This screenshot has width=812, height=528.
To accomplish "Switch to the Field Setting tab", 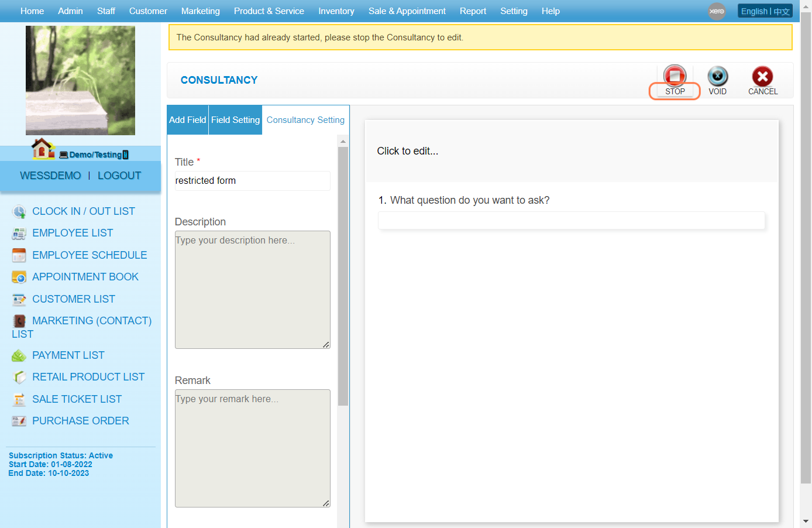I will pyautogui.click(x=235, y=120).
